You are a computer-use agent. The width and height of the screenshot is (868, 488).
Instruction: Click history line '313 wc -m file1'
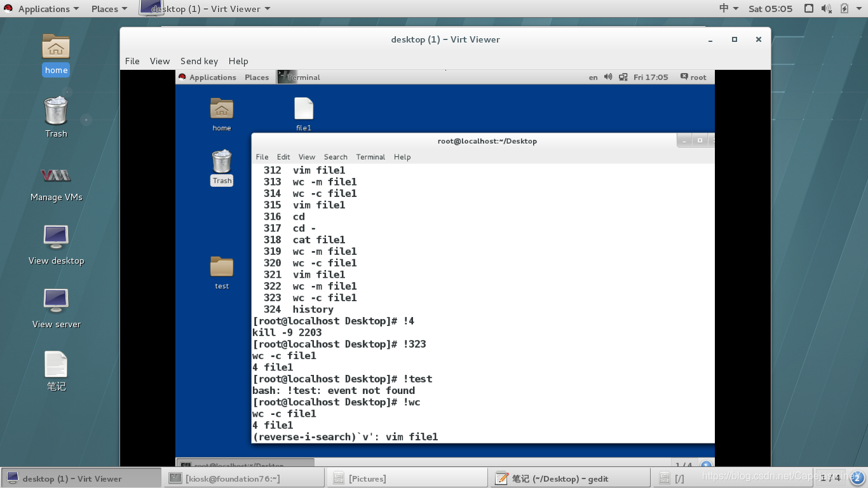[310, 182]
